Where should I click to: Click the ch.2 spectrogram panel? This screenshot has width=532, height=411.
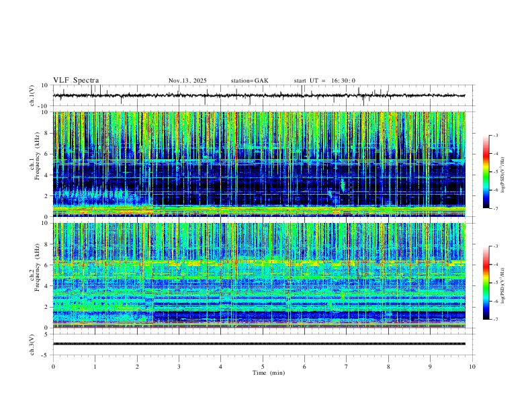[259, 275]
